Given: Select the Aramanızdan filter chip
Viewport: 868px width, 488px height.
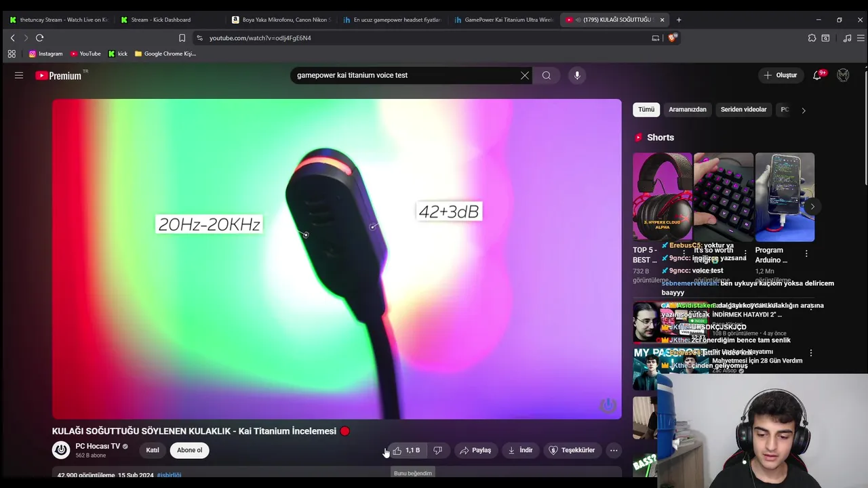Looking at the screenshot, I should [x=688, y=109].
